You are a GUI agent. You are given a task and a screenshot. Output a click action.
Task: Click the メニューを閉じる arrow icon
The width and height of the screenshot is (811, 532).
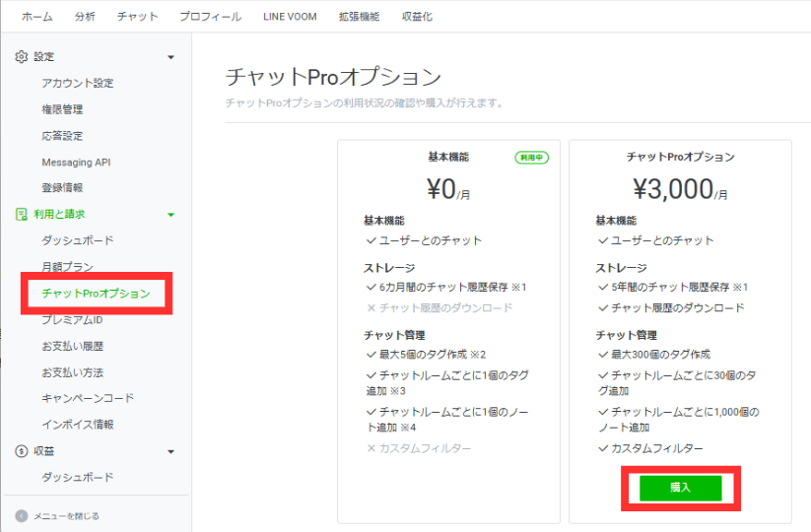[22, 515]
